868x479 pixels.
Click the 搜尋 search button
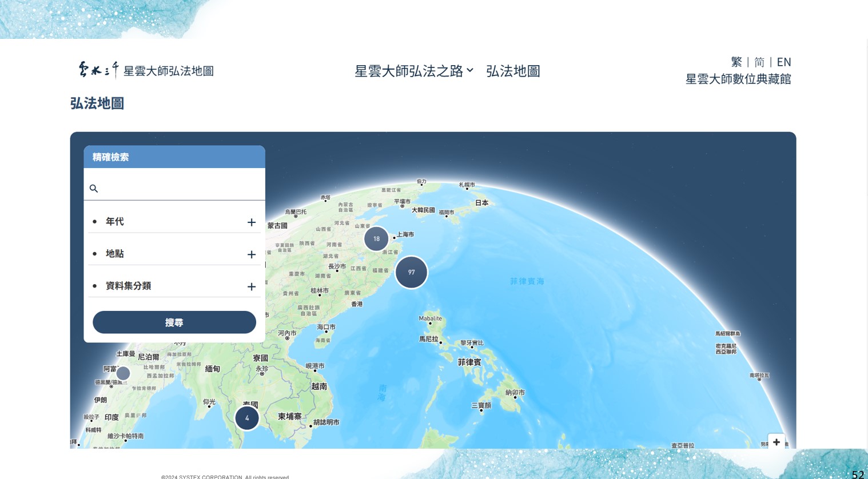tap(174, 322)
